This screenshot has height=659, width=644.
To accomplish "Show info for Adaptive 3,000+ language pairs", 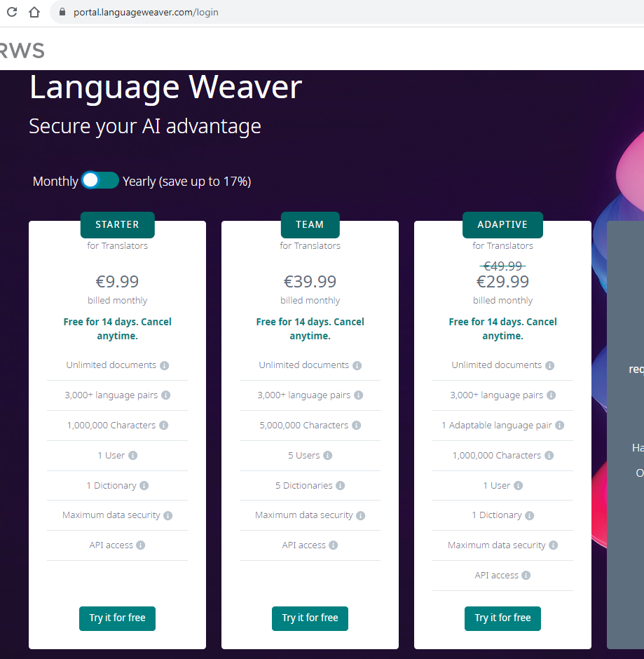I will click(551, 395).
